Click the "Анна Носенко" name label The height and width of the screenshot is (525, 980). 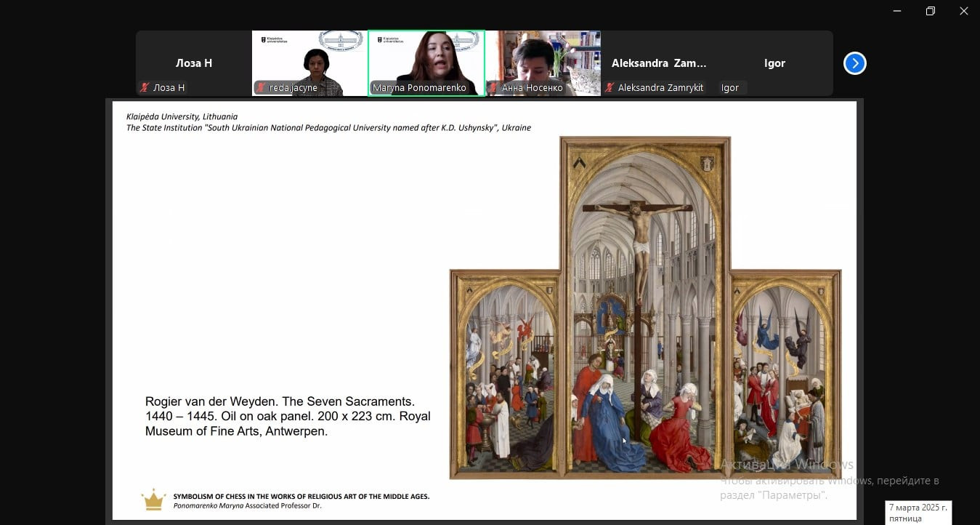click(x=532, y=88)
